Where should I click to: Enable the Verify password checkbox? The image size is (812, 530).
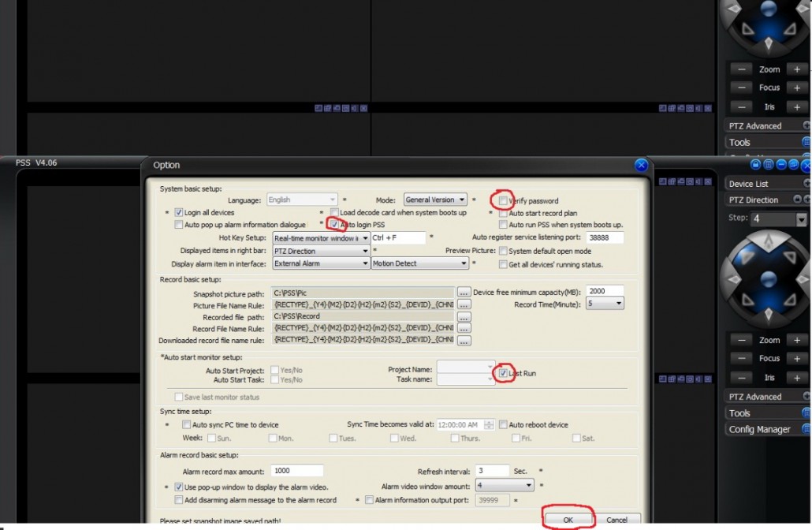(503, 200)
